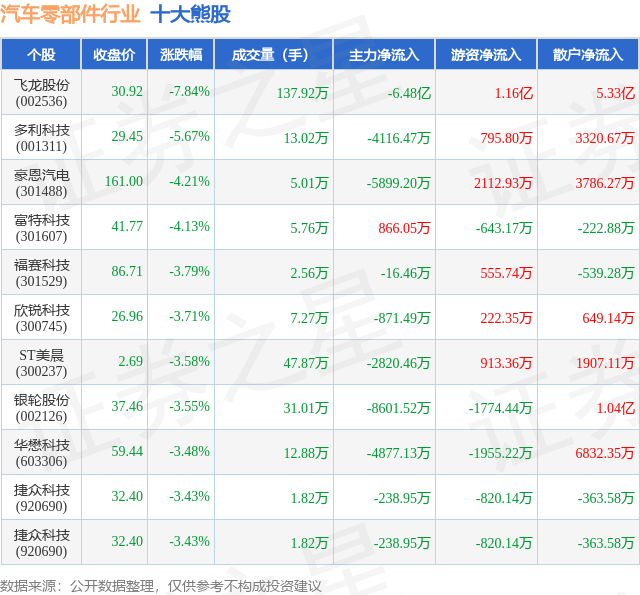The height and width of the screenshot is (595, 640).
Task: Select stock 富特科技 (301607)
Action: coord(41,228)
